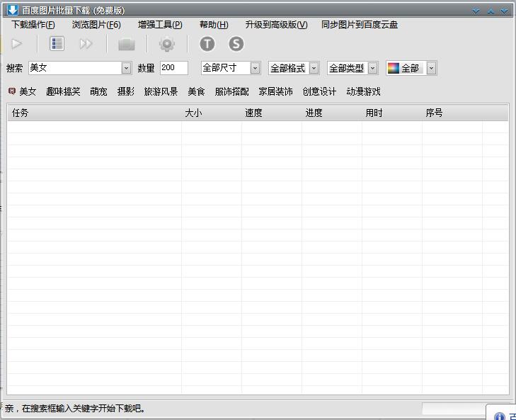This screenshot has height=420, width=516.
Task: Click the download app icon in title bar
Action: pos(12,10)
